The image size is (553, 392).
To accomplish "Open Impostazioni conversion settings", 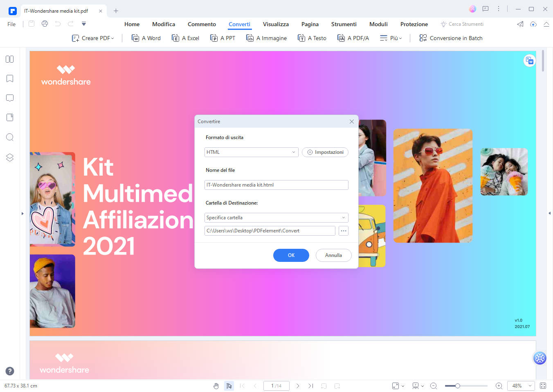I will pyautogui.click(x=325, y=152).
